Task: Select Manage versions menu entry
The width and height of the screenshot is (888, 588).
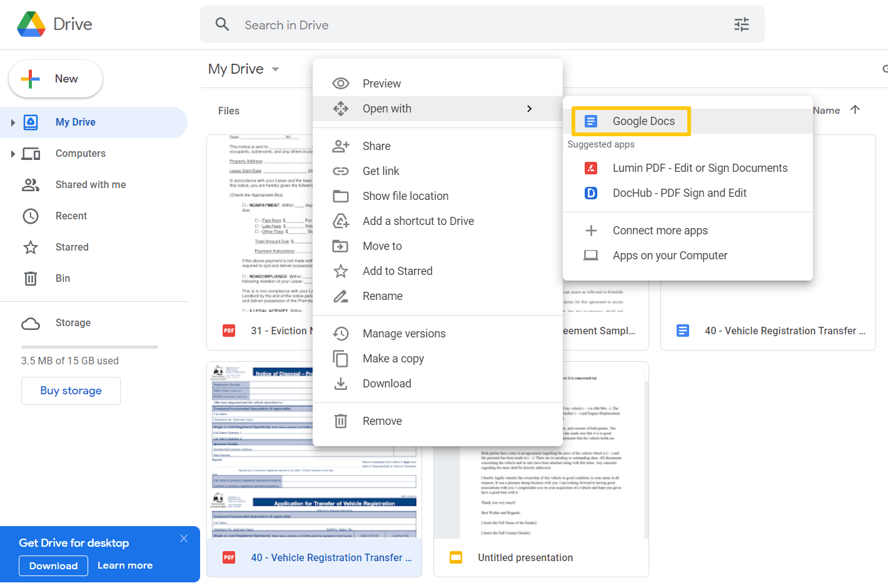Action: (438, 334)
